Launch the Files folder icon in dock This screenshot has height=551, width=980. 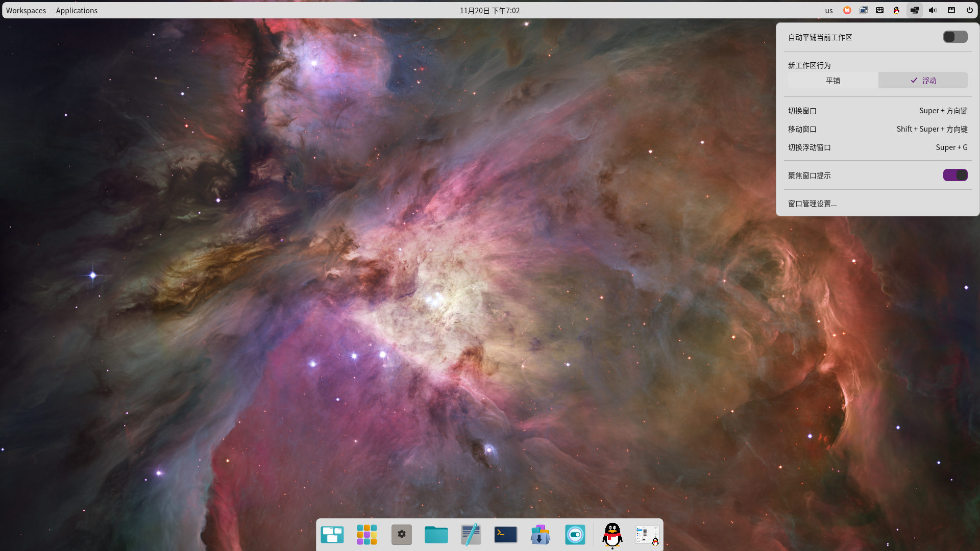pyautogui.click(x=436, y=535)
